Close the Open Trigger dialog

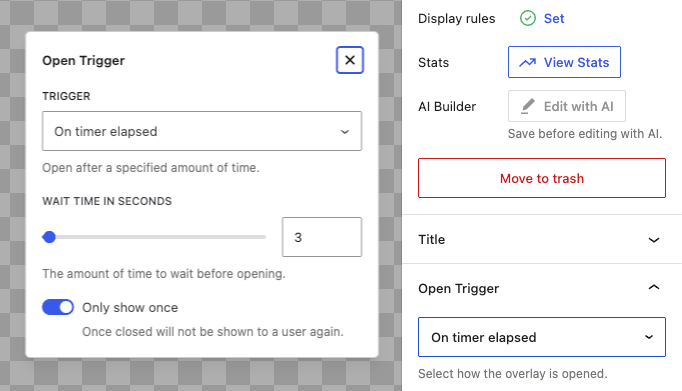tap(350, 60)
